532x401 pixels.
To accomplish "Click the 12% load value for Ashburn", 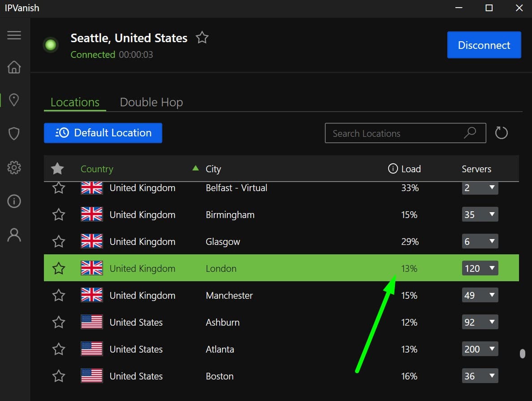I will point(409,322).
